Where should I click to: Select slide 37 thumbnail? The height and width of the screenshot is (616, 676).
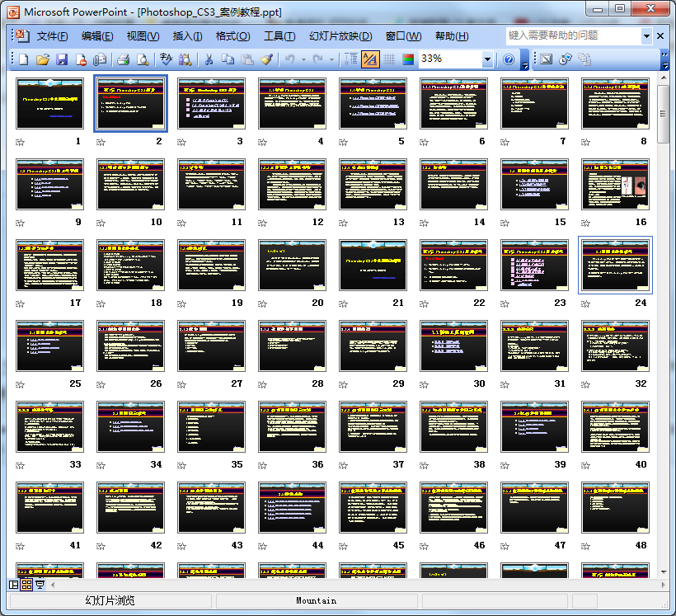tap(373, 426)
